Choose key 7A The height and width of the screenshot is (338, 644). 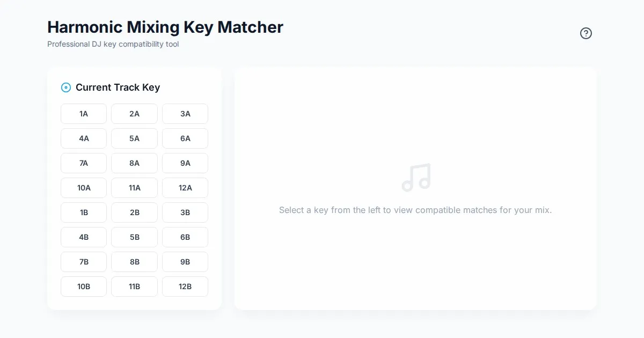click(84, 163)
